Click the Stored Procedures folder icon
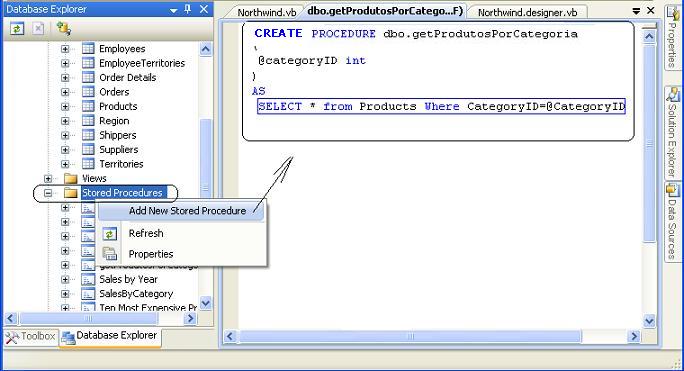The height and width of the screenshot is (371, 684). point(70,192)
